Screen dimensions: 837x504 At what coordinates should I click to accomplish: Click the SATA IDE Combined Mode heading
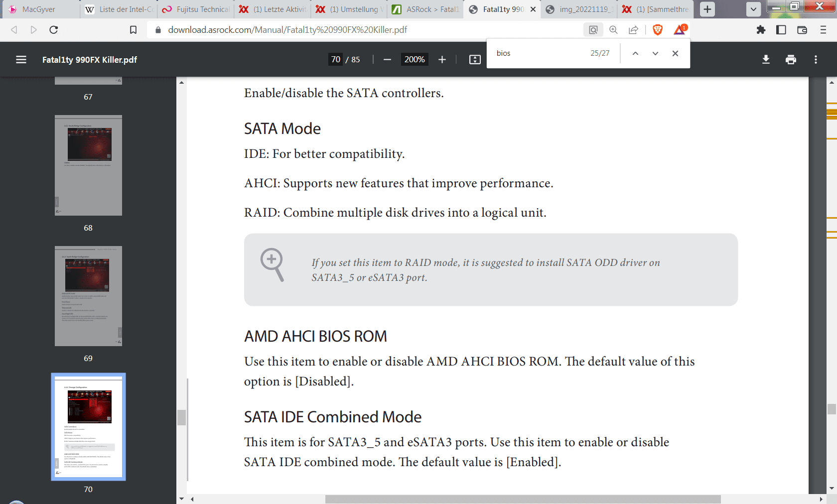[333, 417]
